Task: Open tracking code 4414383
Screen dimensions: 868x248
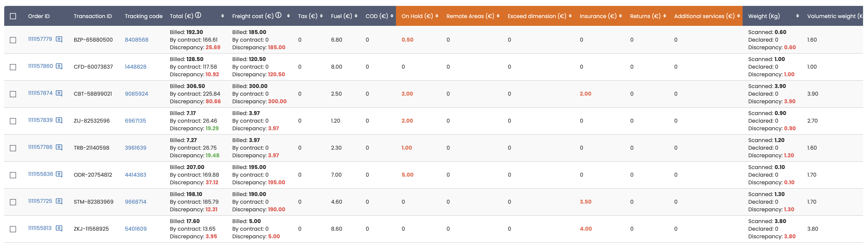Action: (x=135, y=175)
